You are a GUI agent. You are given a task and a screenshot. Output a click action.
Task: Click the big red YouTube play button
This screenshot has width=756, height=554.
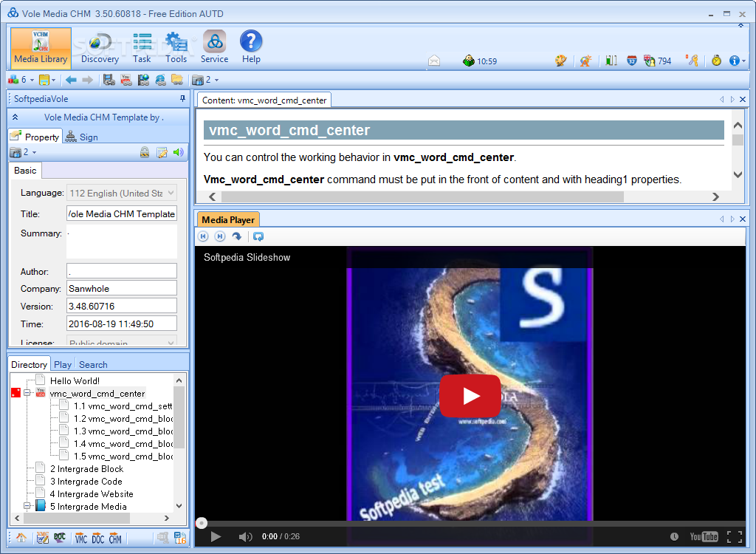(x=470, y=396)
